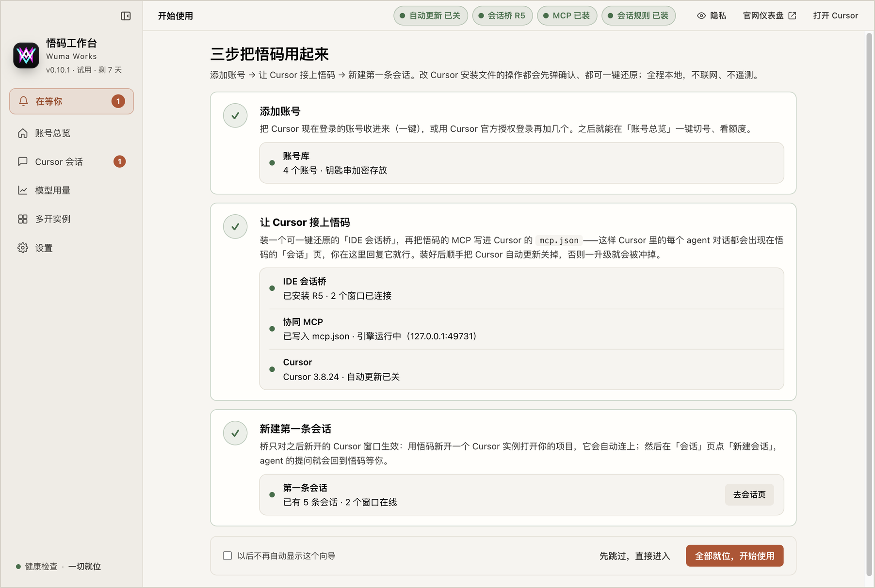The height and width of the screenshot is (588, 875).
Task: Open 官网仪表盘 link
Action: coord(770,16)
